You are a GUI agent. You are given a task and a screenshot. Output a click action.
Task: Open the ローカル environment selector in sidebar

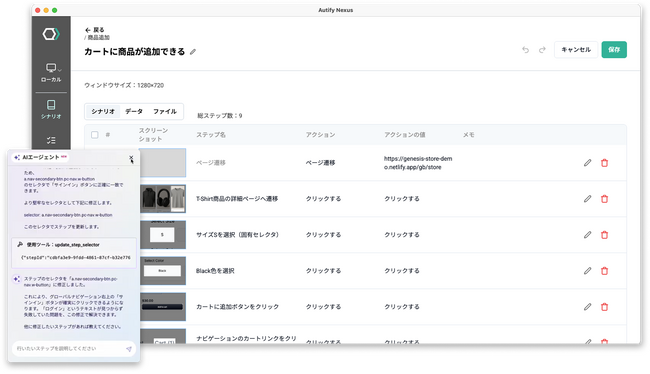click(51, 73)
